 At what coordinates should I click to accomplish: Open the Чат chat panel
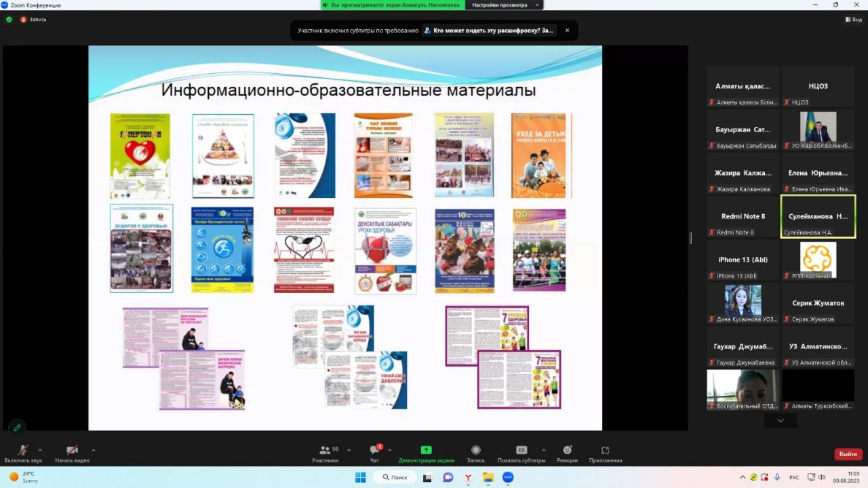[x=374, y=453]
